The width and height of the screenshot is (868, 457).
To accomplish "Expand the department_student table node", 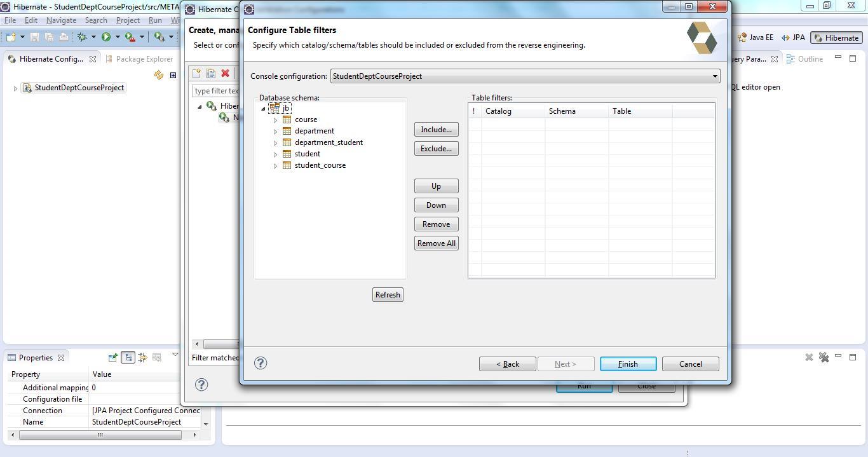I will 276,143.
